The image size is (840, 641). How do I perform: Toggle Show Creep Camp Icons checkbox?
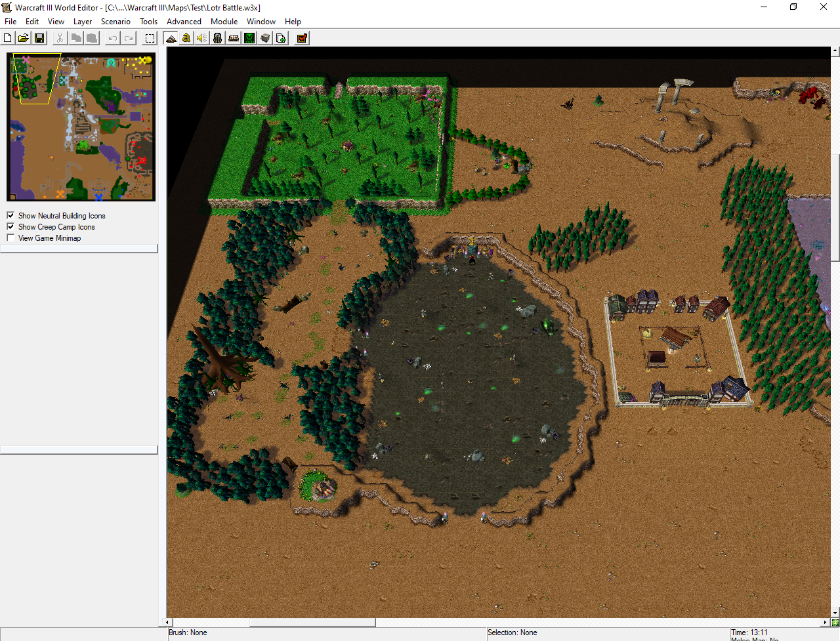tap(10, 226)
